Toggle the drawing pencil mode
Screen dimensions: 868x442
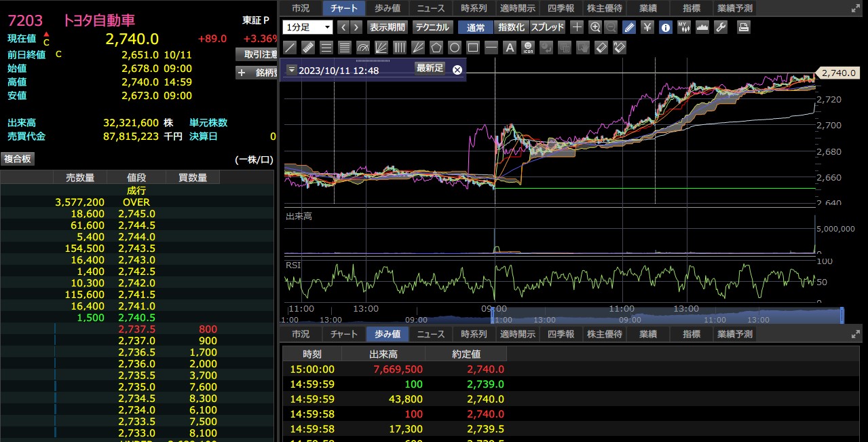(629, 27)
